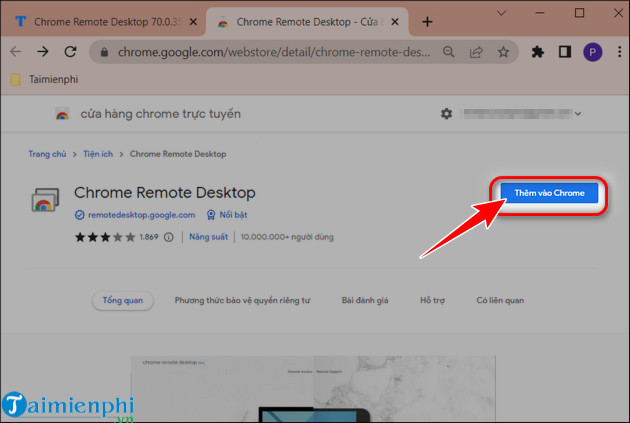Toggle the side panel icon
The image size is (630, 423).
tap(565, 52)
